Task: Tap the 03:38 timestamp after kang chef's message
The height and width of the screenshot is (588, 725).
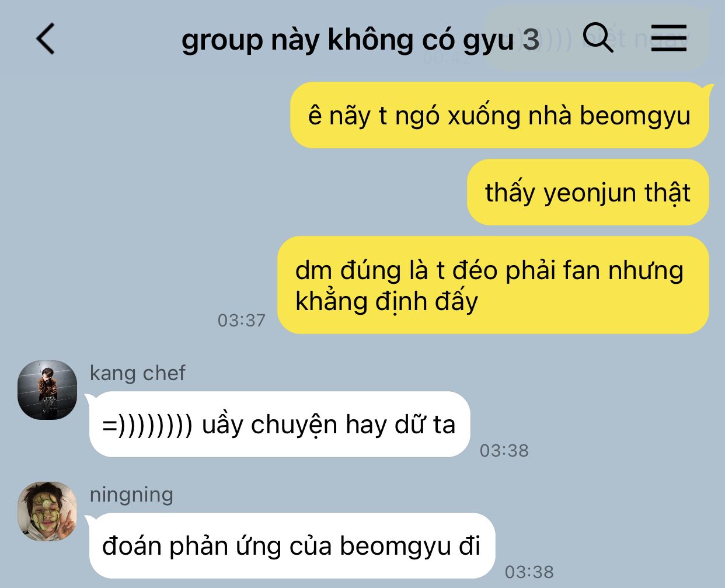Action: (x=504, y=450)
